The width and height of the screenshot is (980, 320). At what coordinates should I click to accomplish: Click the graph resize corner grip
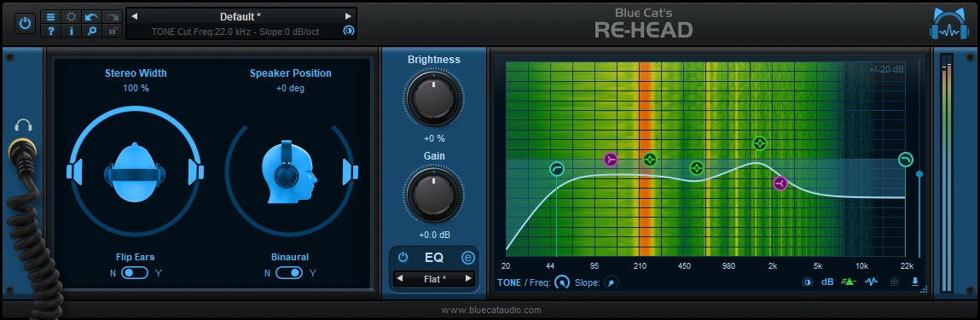[x=925, y=289]
